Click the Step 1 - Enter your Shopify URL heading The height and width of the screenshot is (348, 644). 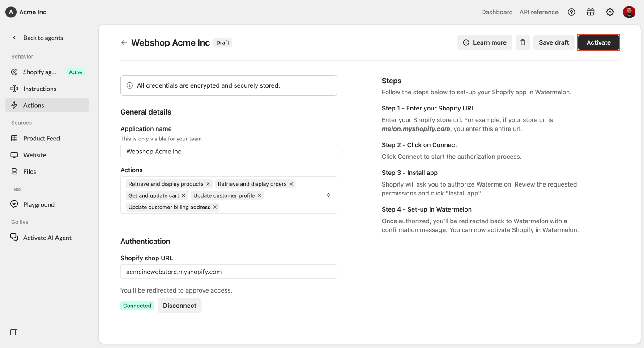click(428, 108)
